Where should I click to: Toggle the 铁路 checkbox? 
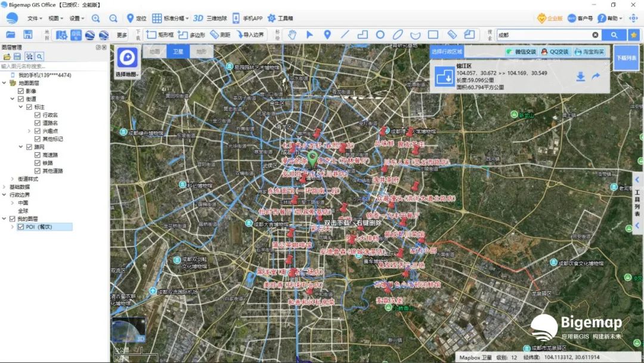point(38,163)
